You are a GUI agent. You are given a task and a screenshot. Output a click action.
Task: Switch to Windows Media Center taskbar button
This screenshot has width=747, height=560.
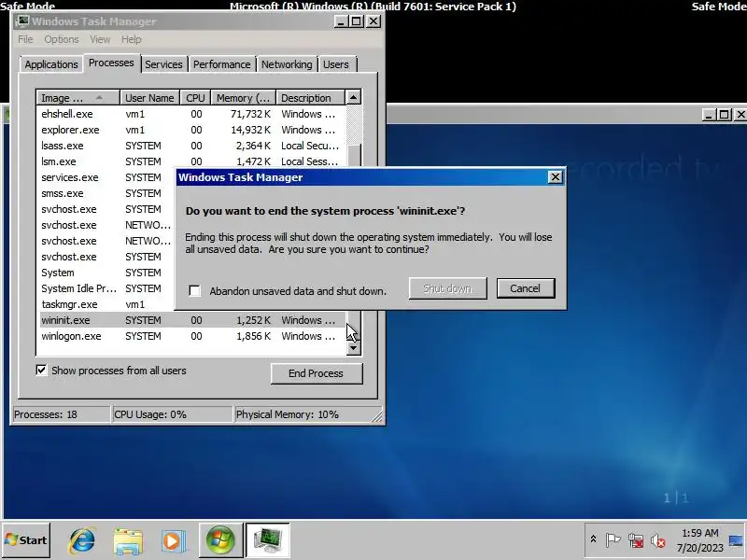[x=220, y=540]
